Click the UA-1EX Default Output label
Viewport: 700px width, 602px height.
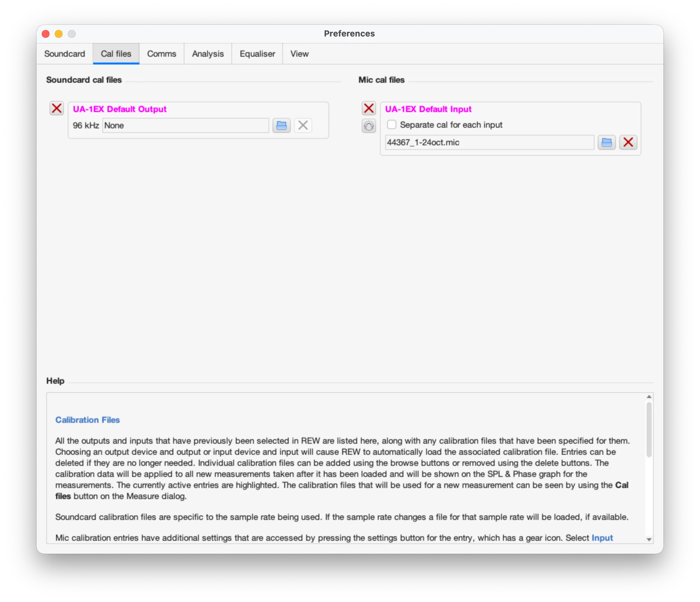click(x=120, y=109)
